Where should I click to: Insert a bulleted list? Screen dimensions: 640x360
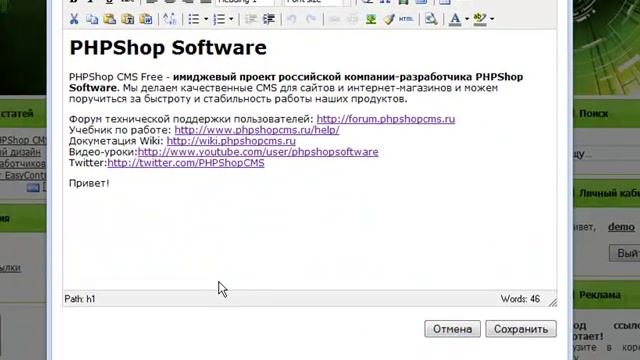[194, 19]
